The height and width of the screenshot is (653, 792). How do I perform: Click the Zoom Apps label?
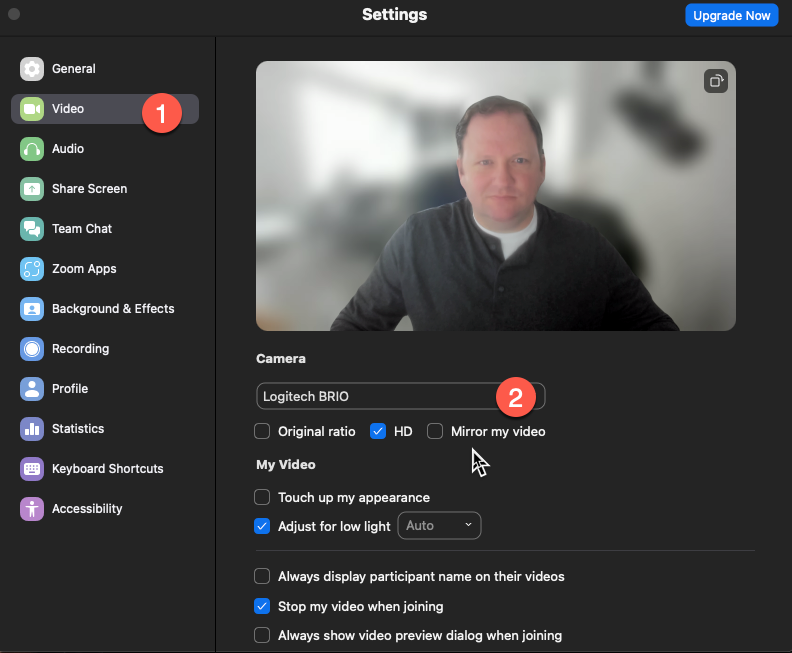pyautogui.click(x=84, y=269)
